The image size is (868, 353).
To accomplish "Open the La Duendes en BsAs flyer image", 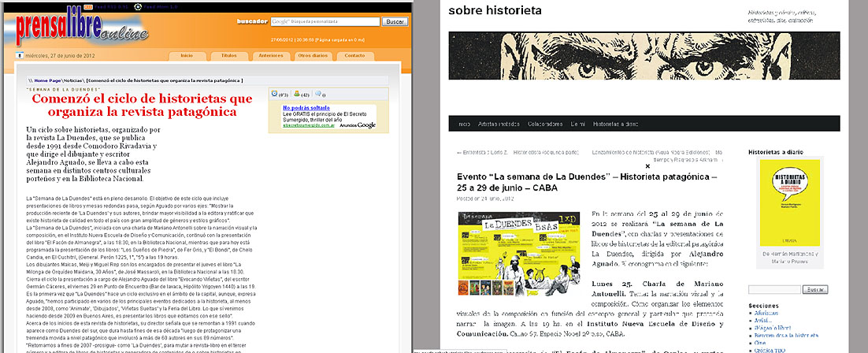I will 519,253.
